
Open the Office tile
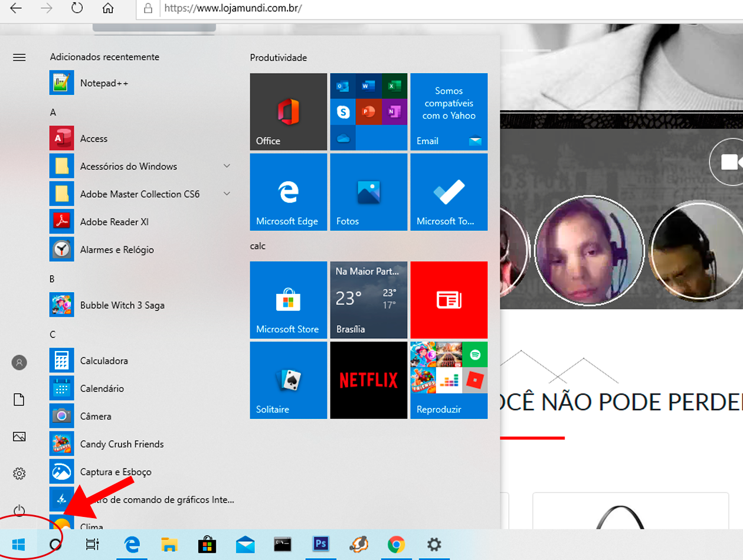tap(288, 112)
